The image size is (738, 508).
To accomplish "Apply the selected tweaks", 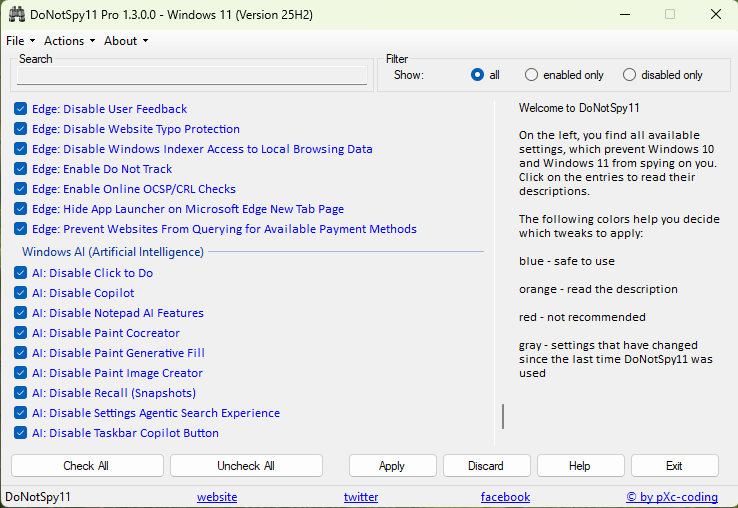I will coord(393,466).
